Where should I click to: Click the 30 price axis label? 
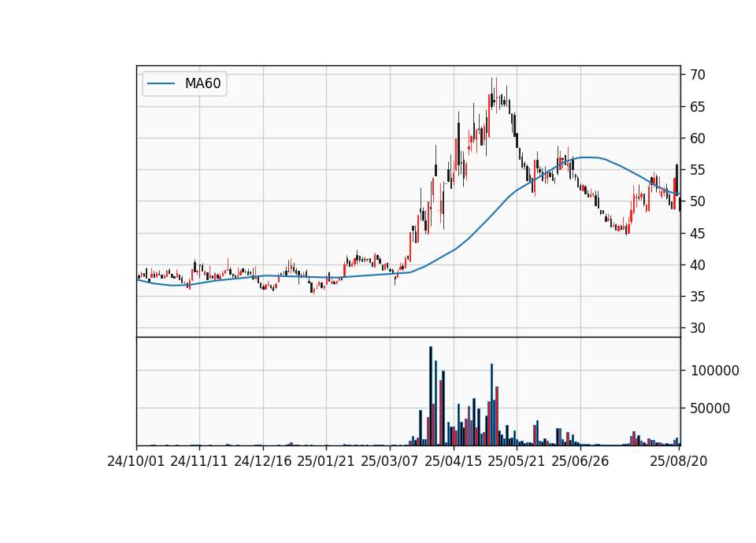pos(698,328)
